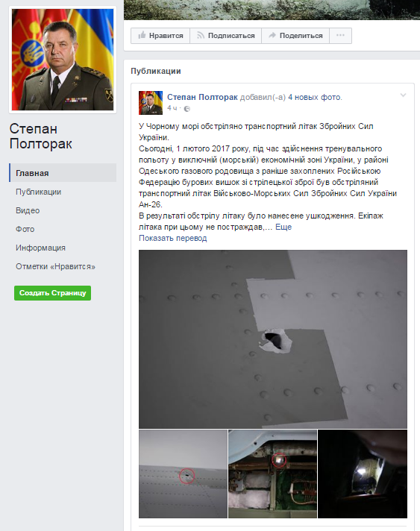The width and height of the screenshot is (420, 531).
Task: Open the Публикации sidebar item
Action: (x=38, y=192)
